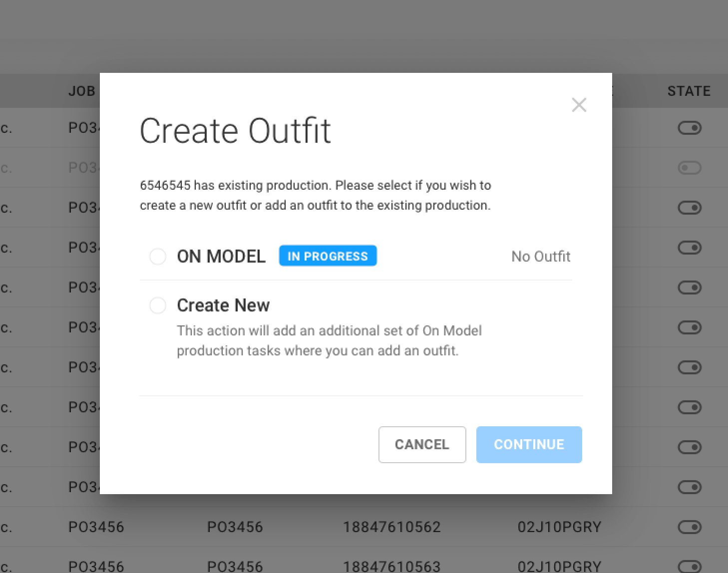Toggle the state switch in the third row
This screenshot has height=573, width=728.
point(690,208)
